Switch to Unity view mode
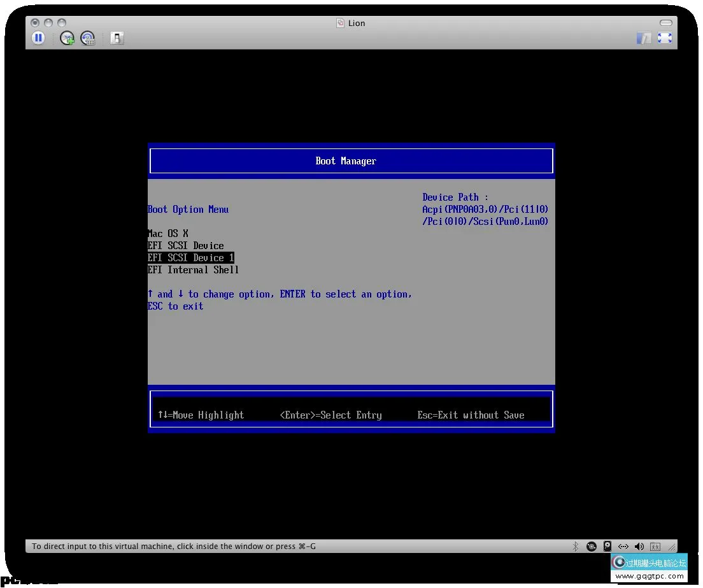The width and height of the screenshot is (703, 588). (644, 38)
